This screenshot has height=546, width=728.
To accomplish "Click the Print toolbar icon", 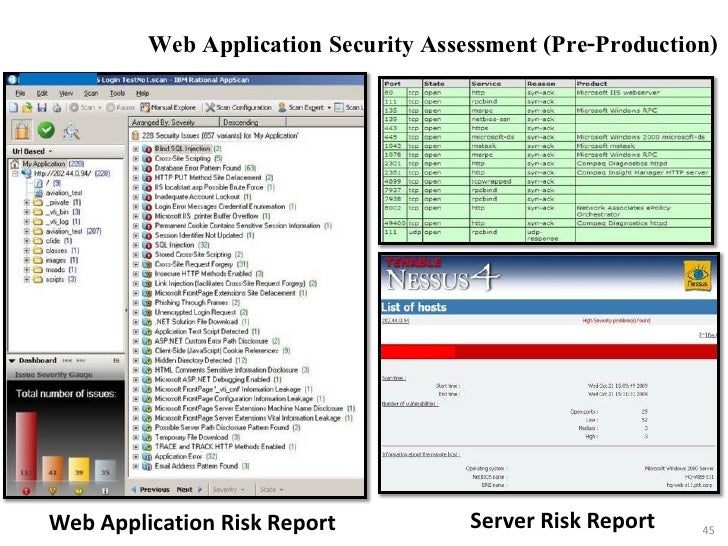I will pos(56,108).
